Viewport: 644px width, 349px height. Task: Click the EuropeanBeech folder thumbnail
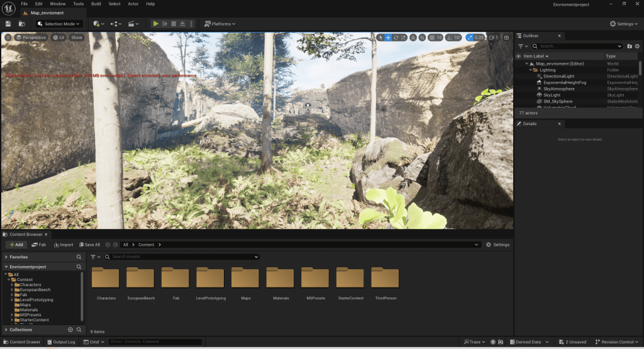coord(140,277)
